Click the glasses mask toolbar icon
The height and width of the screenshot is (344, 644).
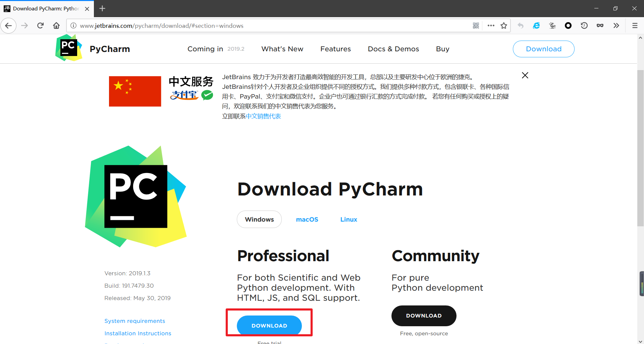600,26
